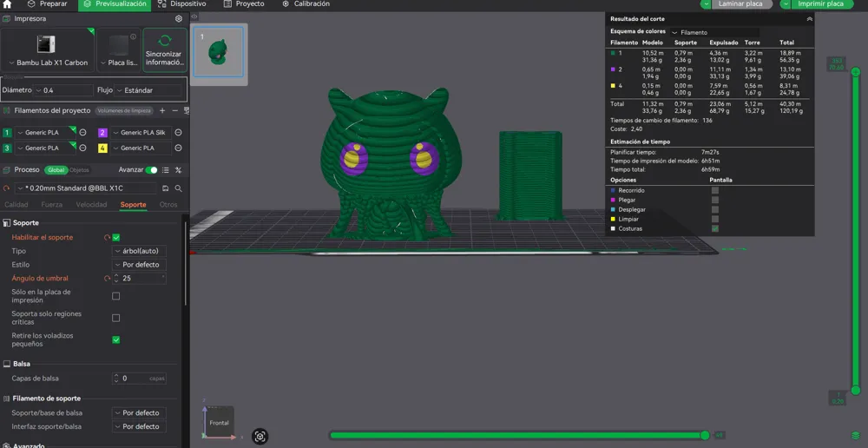Collapse the Resultado del corte panel

[809, 19]
